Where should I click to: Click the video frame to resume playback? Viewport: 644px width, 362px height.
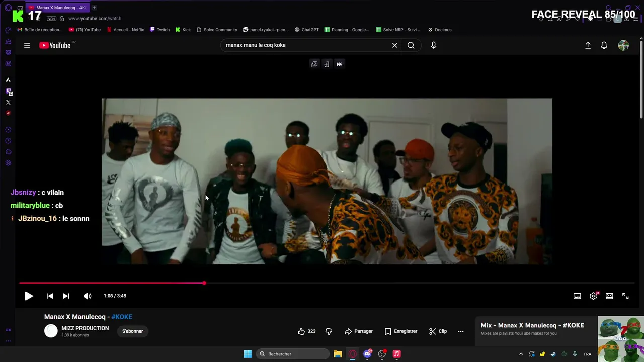[327, 181]
